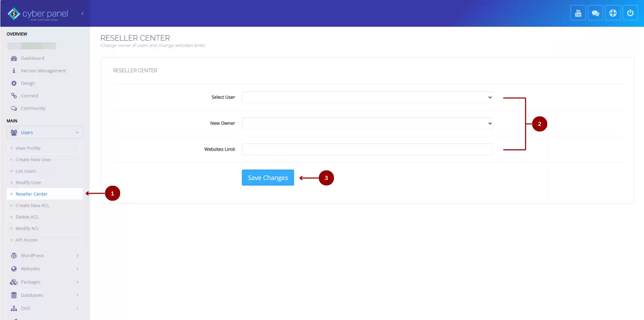Click the Dashboard palette icon
The height and width of the screenshot is (320, 644).
14,58
